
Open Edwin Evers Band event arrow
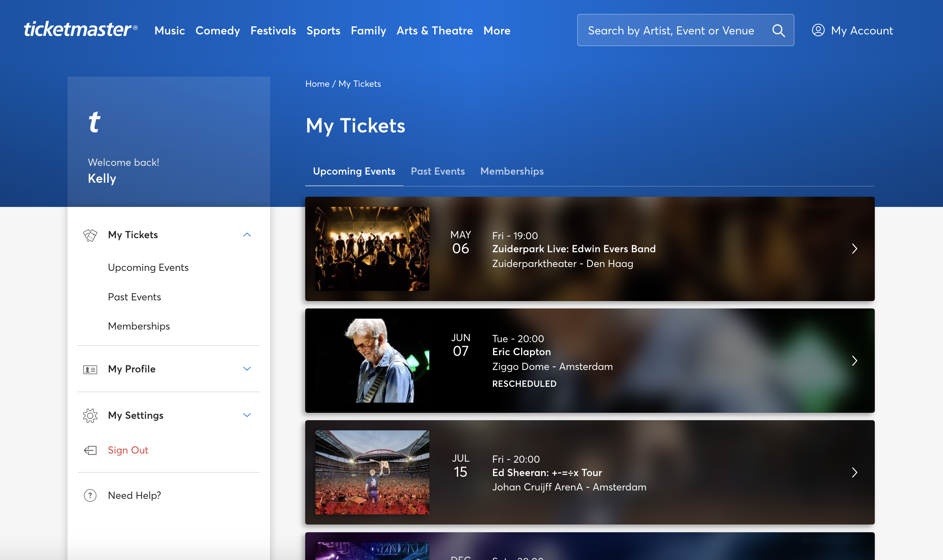coord(855,249)
